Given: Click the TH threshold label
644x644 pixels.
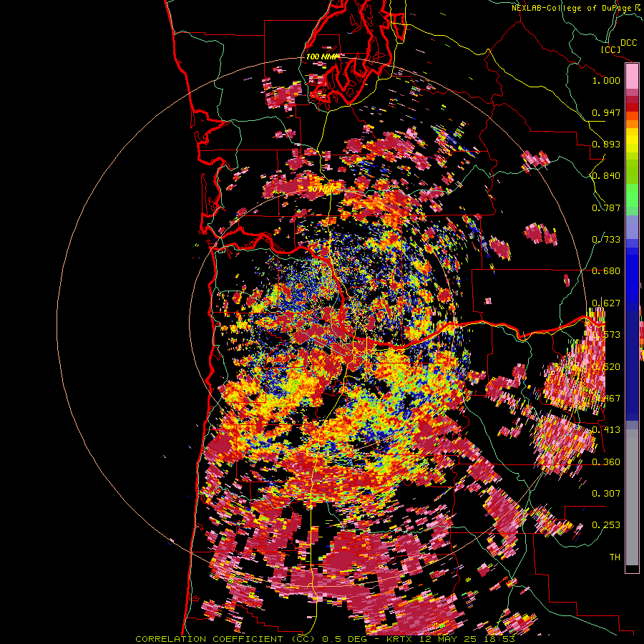Looking at the screenshot, I should (615, 557).
